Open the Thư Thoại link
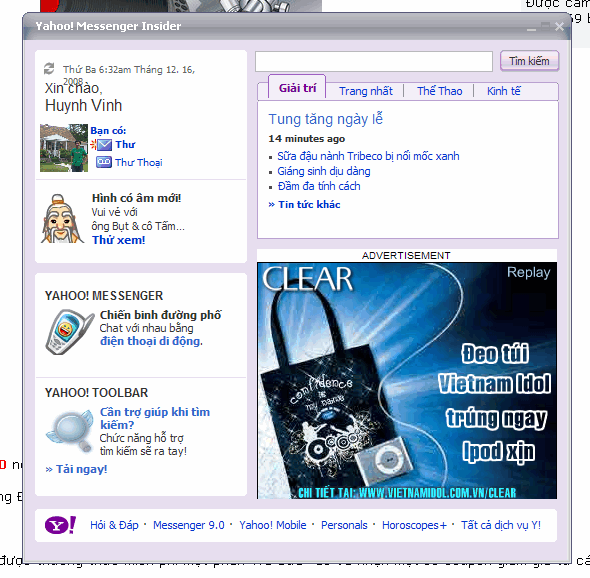Viewport: 590px width, 578px height. (138, 163)
